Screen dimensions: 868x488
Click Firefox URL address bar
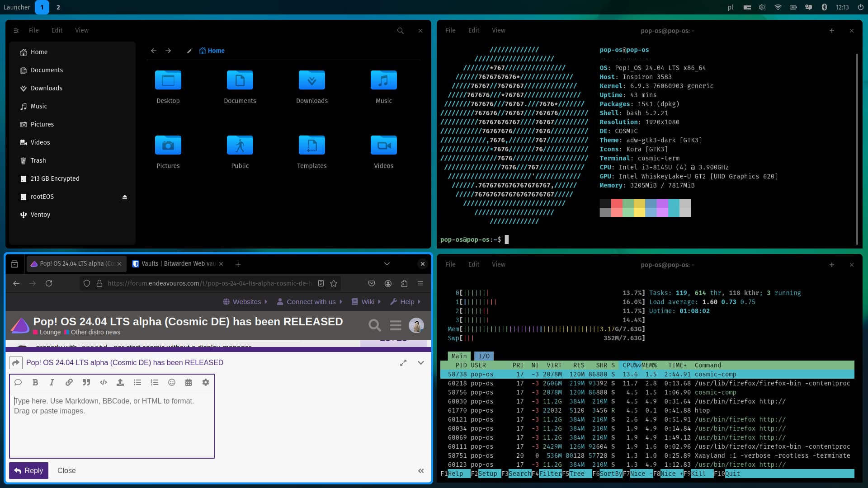(210, 283)
